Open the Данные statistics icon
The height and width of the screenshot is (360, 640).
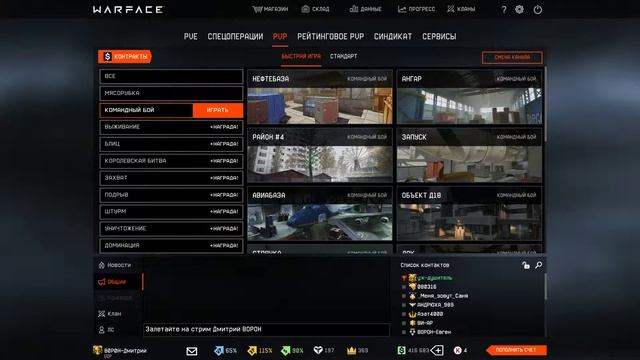point(353,9)
